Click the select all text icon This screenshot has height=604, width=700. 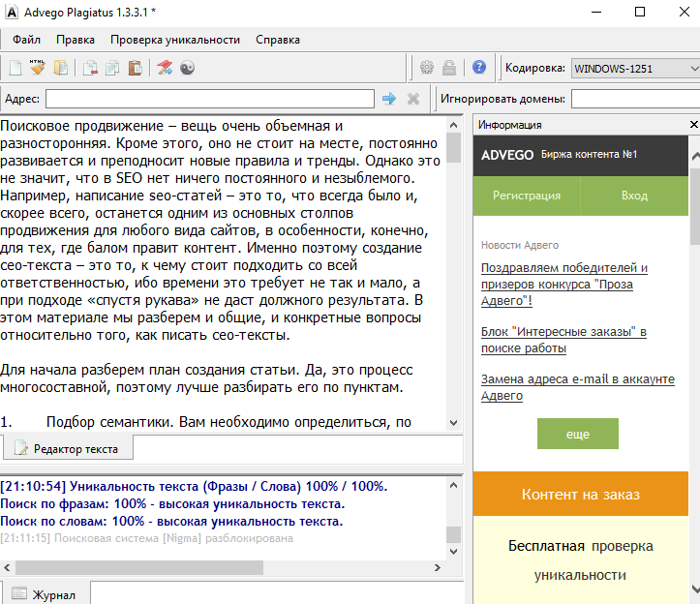click(x=61, y=68)
